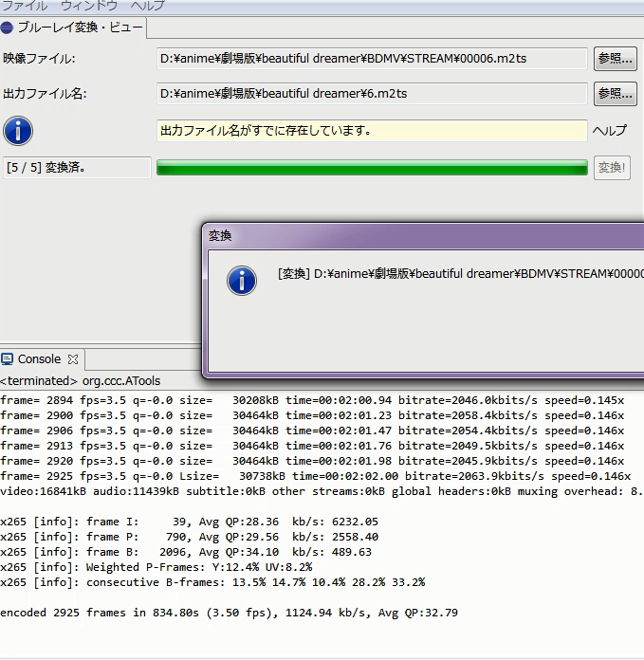Click the yellow 'already exists' message field
Image resolution: width=644 pixels, height=660 pixels.
372,130
